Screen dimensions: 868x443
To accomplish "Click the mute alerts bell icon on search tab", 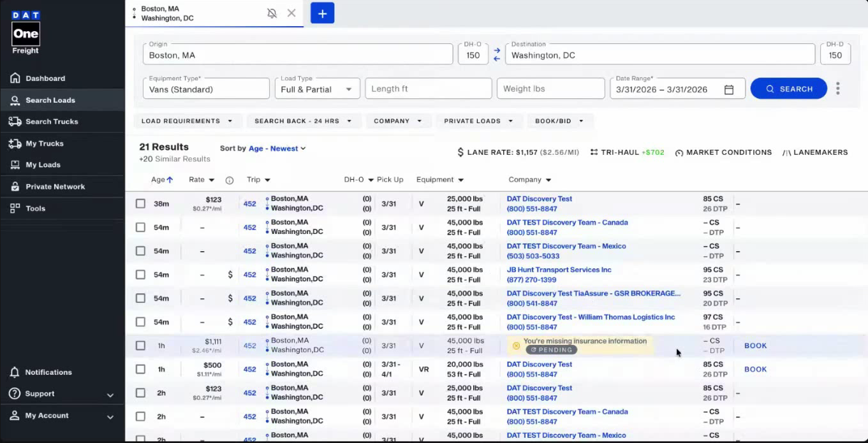I will point(272,13).
